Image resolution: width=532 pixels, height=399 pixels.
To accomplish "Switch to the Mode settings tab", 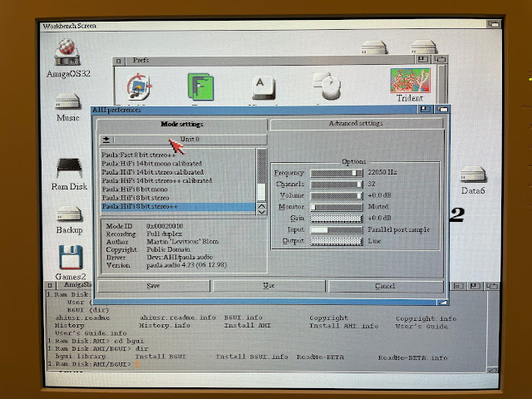I will point(182,124).
